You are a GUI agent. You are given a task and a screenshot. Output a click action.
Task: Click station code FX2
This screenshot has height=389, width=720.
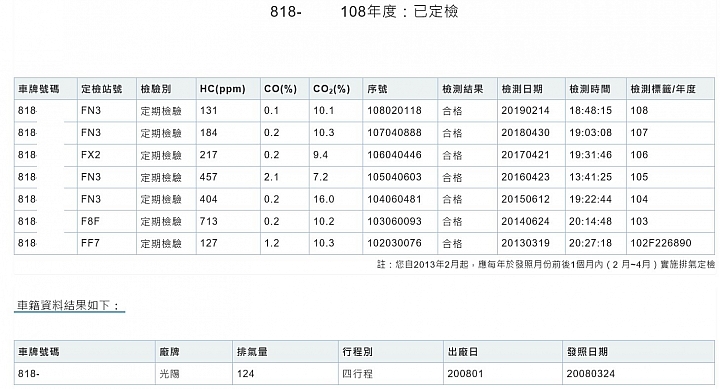[91, 155]
